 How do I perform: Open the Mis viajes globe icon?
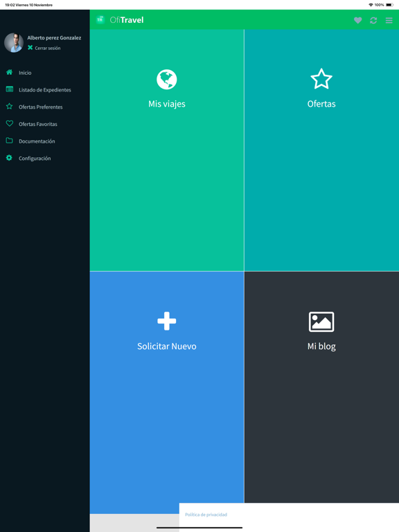point(166,80)
